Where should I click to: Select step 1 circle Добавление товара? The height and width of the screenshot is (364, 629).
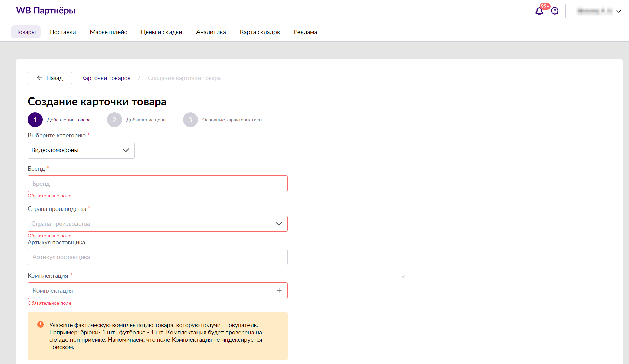pos(35,120)
